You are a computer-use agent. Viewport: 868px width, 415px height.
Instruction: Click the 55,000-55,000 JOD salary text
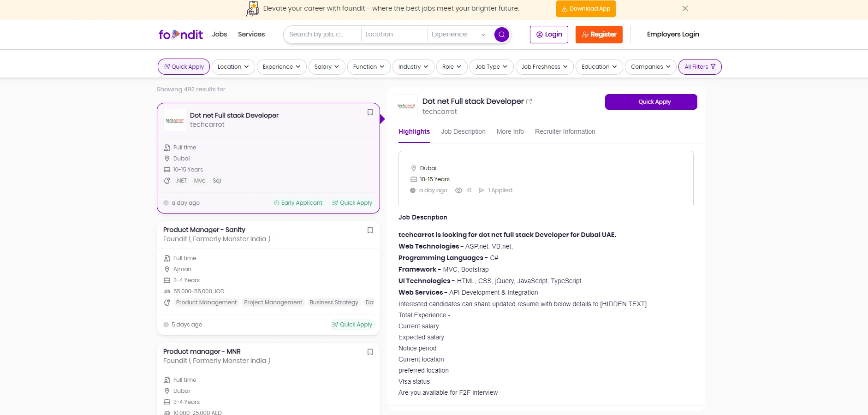[x=199, y=291]
